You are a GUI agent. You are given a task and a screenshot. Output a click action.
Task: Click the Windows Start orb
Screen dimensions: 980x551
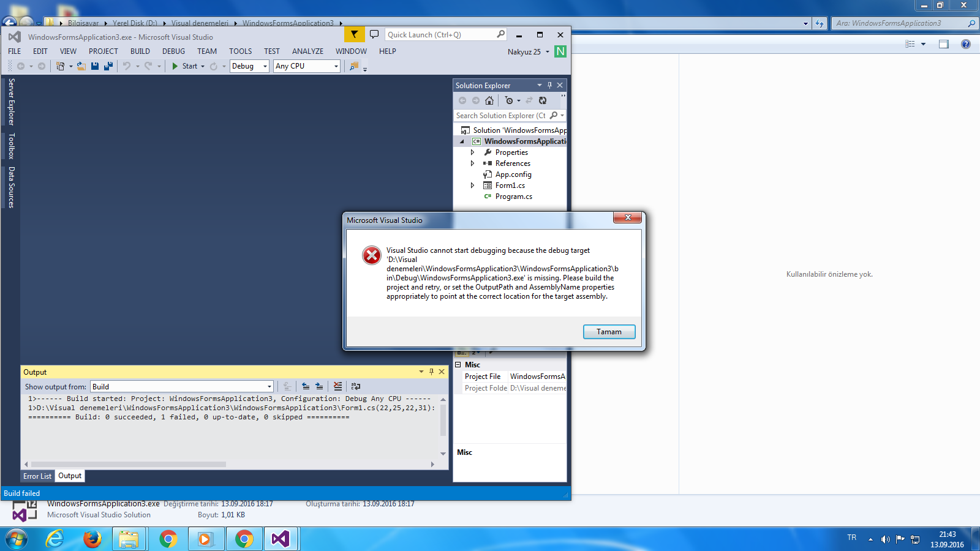click(x=17, y=539)
